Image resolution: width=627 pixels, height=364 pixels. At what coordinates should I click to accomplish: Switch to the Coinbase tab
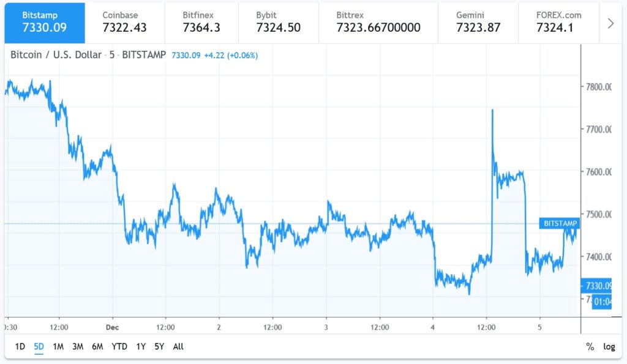click(125, 21)
